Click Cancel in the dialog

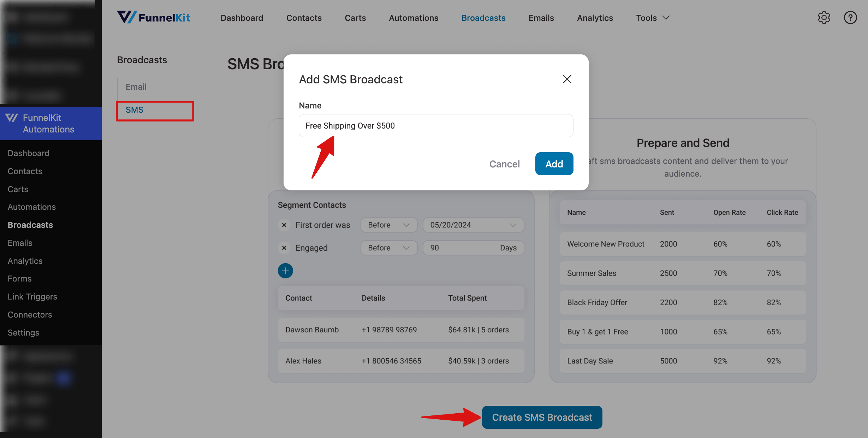coord(504,164)
